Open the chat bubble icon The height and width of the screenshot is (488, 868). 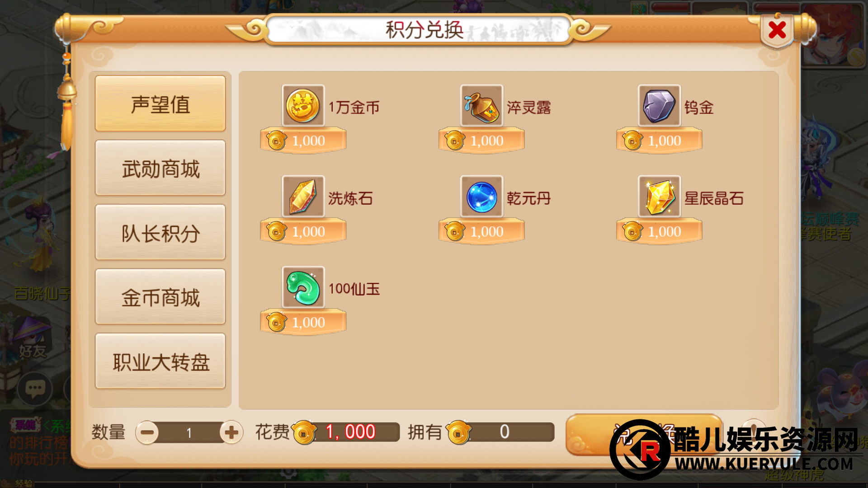click(35, 389)
